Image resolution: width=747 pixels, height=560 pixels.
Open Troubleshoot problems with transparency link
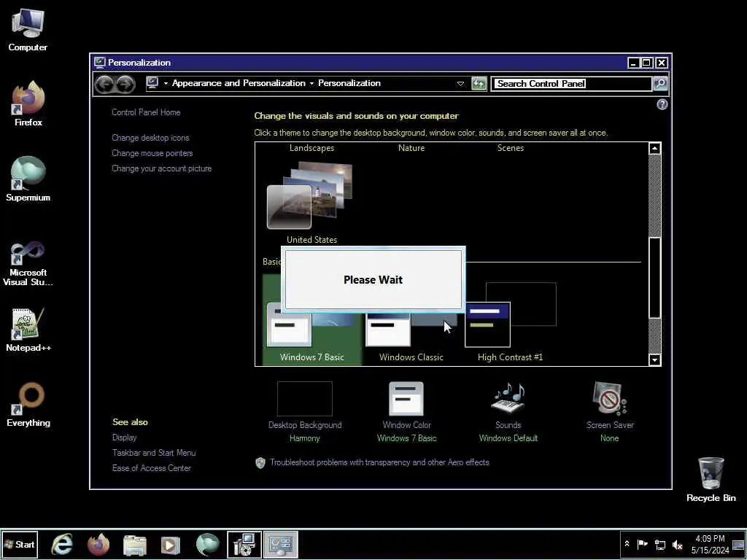(379, 462)
